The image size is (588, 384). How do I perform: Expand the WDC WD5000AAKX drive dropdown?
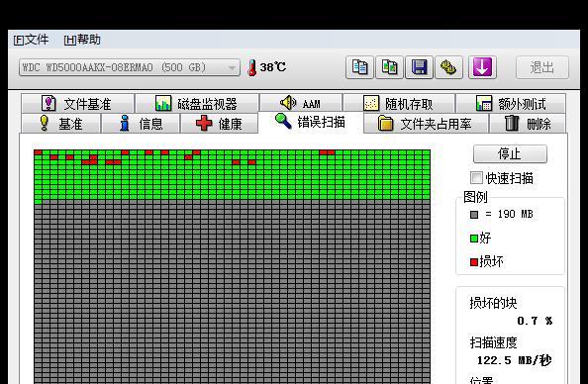pyautogui.click(x=130, y=68)
